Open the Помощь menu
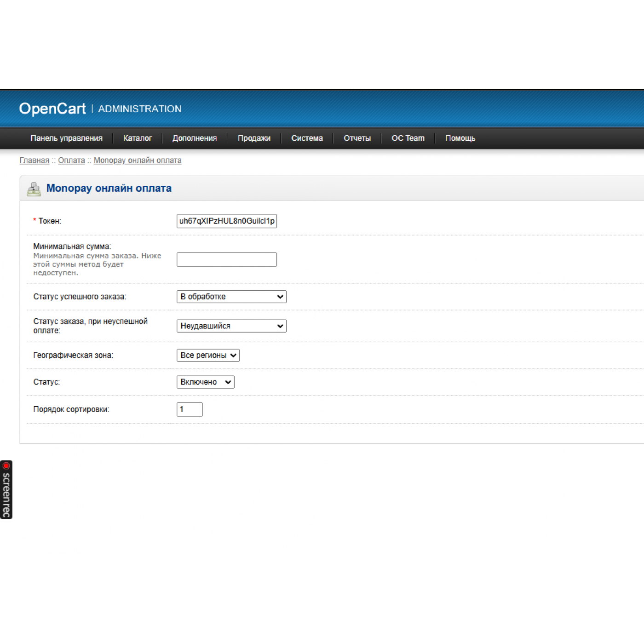 [x=460, y=138]
